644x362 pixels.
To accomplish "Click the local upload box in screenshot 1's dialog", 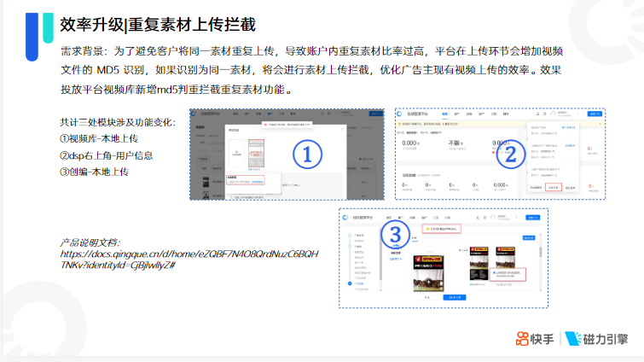I will (x=236, y=153).
